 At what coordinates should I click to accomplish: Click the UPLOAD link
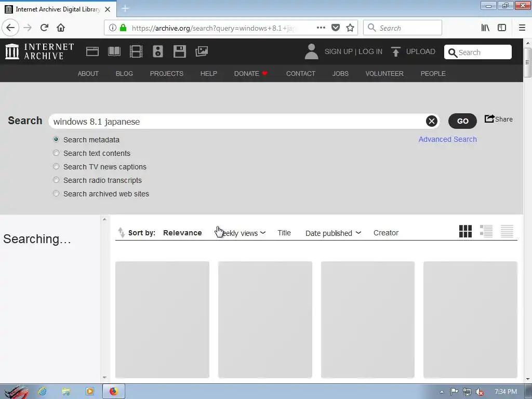point(421,51)
